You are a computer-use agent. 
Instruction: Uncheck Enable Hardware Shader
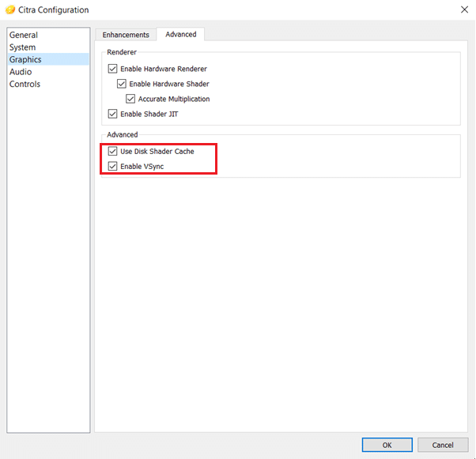pyautogui.click(x=122, y=84)
